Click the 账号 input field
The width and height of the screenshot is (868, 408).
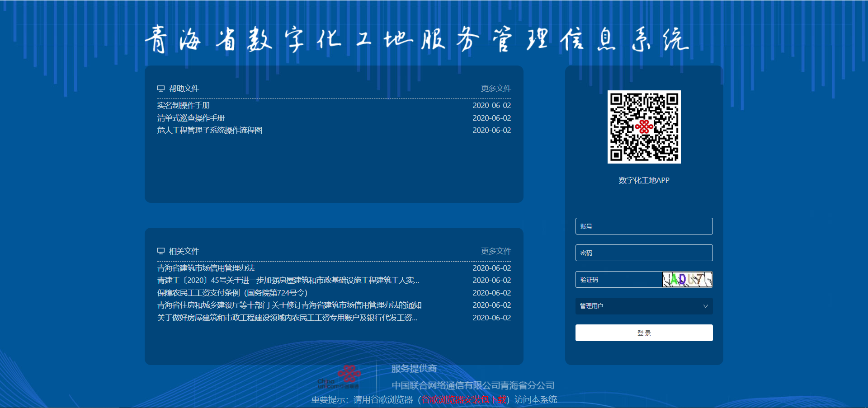tap(644, 226)
